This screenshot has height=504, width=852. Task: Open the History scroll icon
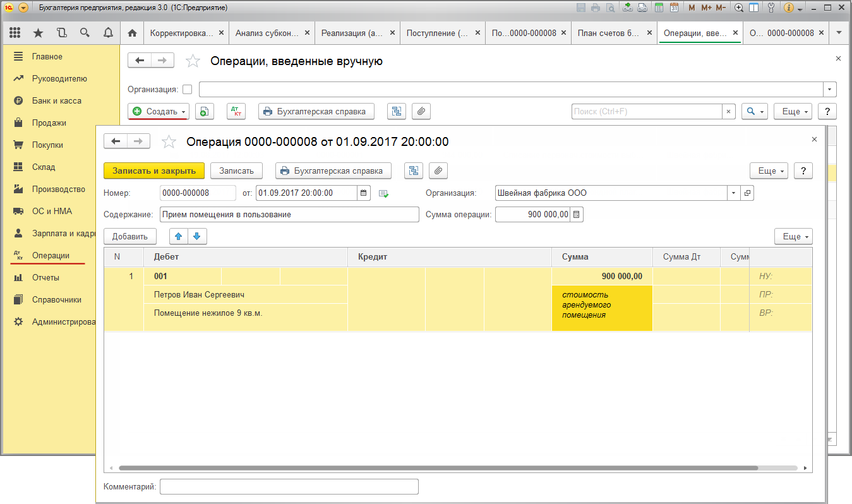(x=61, y=33)
